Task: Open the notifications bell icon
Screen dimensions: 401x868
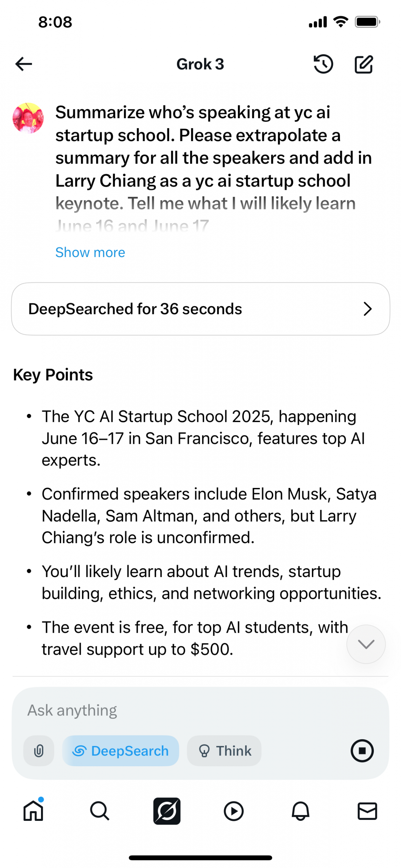Action: 300,811
